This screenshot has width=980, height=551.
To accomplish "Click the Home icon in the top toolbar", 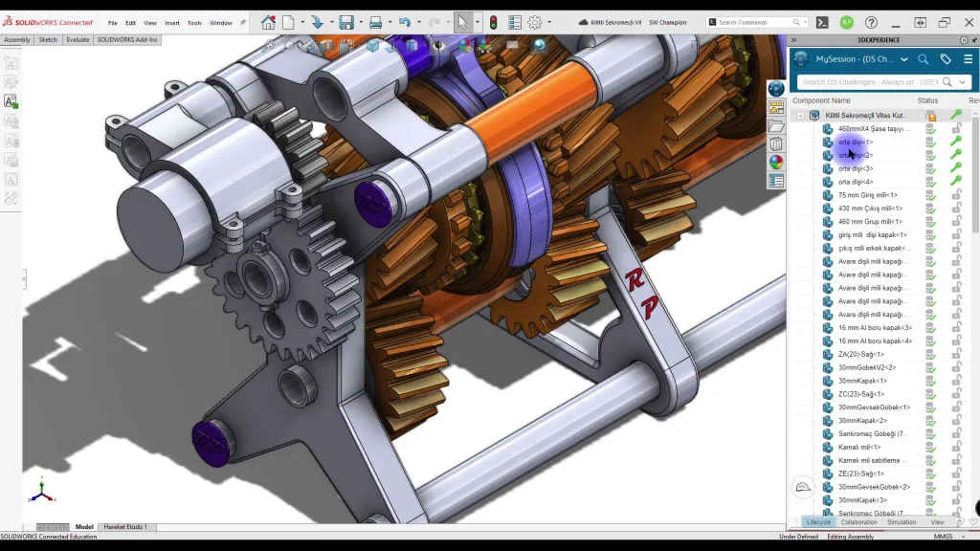I will click(268, 22).
